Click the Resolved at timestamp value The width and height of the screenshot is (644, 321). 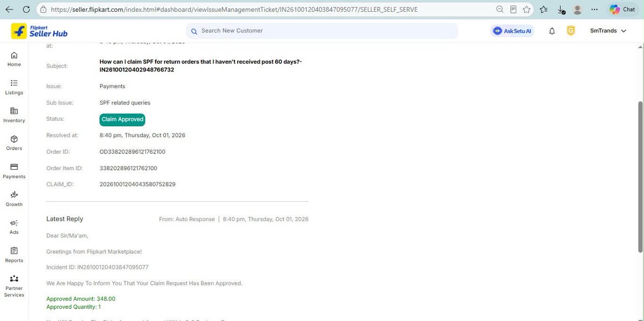[x=142, y=135]
